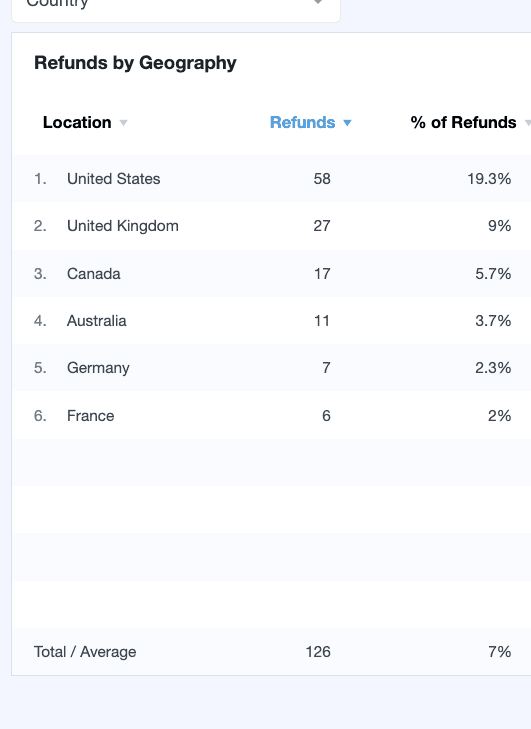Open the Australia location entry
This screenshot has width=531, height=729.
(97, 321)
